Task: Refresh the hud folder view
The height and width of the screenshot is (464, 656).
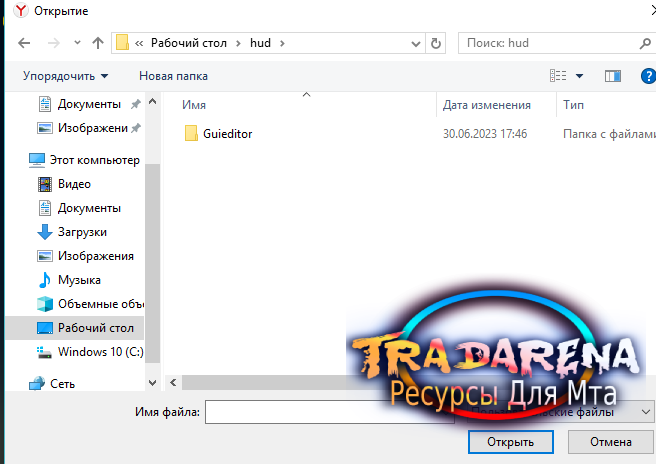Action: 436,43
